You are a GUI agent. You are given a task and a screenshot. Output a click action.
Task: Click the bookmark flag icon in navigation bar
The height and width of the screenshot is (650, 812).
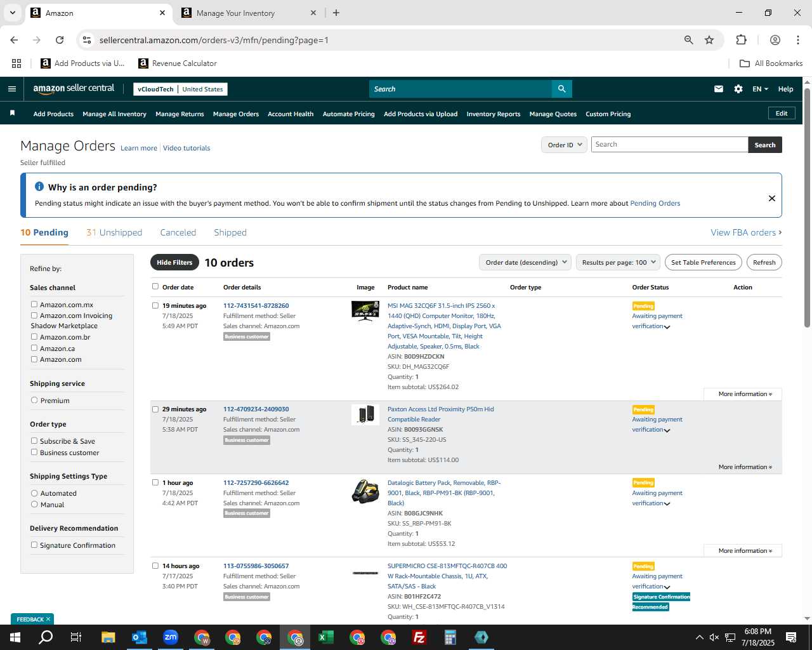click(x=12, y=113)
